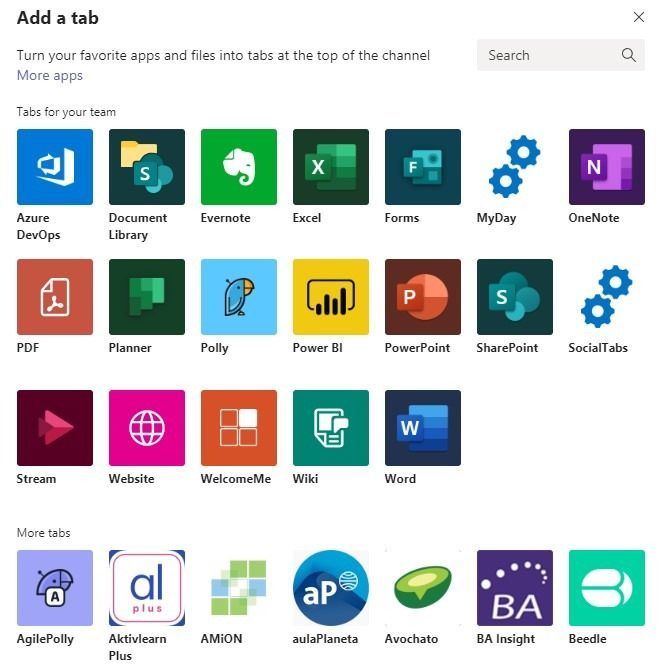
Task: Click the 'Beedle' label text
Action: 587,639
